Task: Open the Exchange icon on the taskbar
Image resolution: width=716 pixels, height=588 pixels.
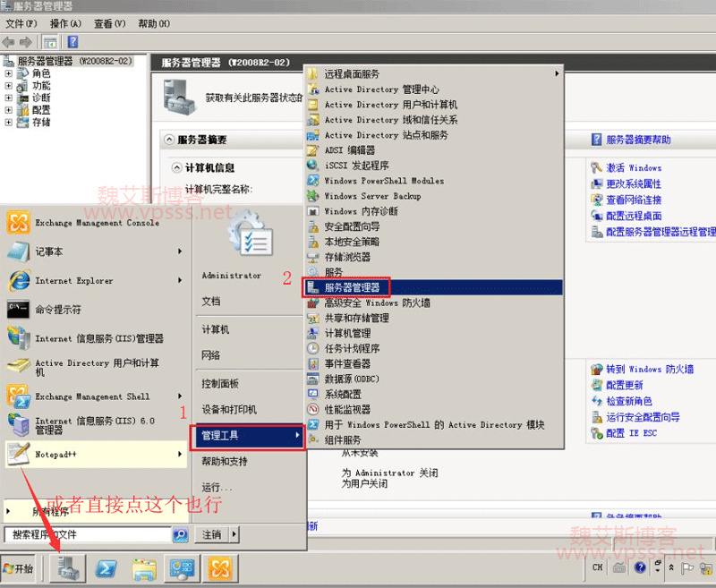Action: tap(220, 568)
